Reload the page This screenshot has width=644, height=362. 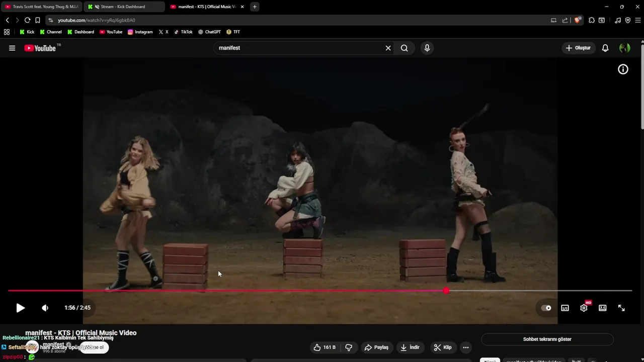(27, 20)
